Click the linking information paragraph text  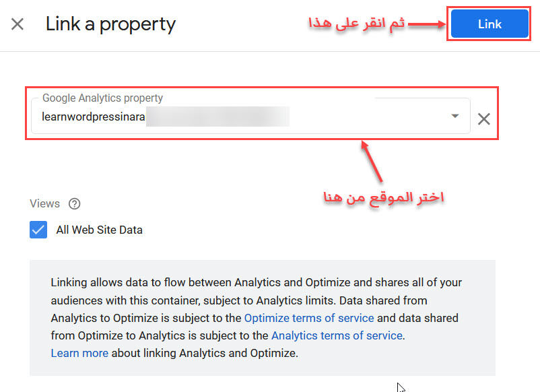click(257, 318)
